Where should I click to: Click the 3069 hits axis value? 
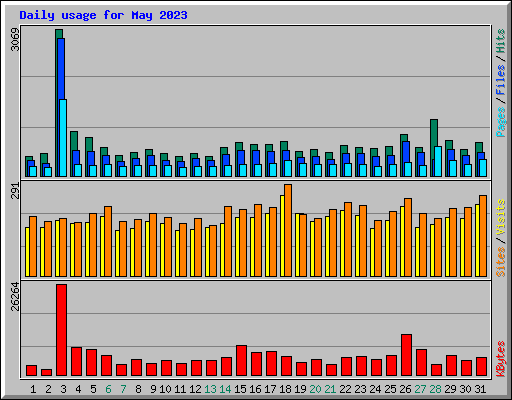[15, 39]
